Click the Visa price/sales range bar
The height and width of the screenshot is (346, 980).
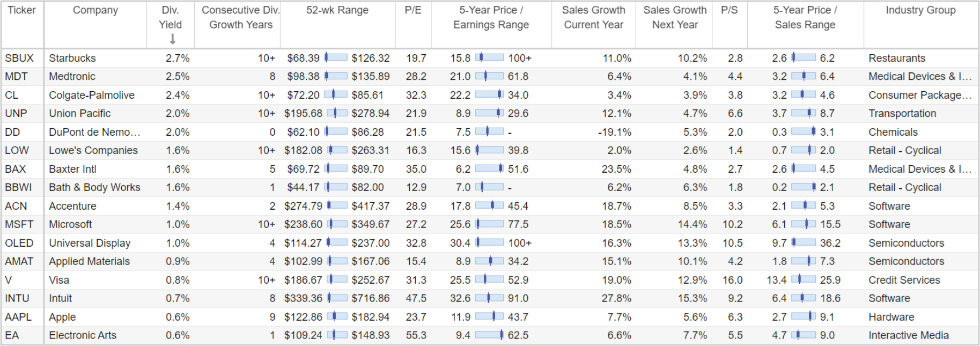tap(804, 279)
